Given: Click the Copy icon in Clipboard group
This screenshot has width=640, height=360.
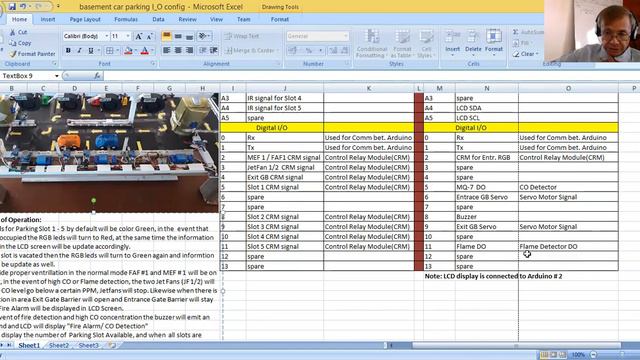Looking at the screenshot, I should 12,43.
